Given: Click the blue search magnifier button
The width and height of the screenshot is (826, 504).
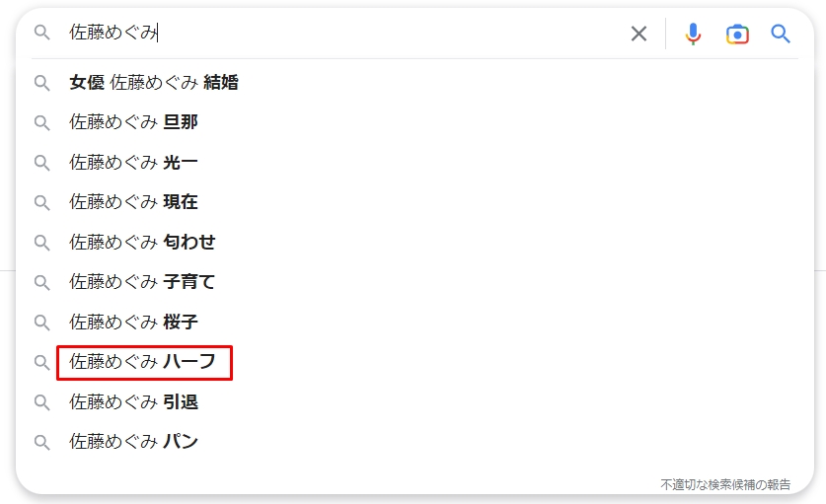Looking at the screenshot, I should pyautogui.click(x=781, y=34).
